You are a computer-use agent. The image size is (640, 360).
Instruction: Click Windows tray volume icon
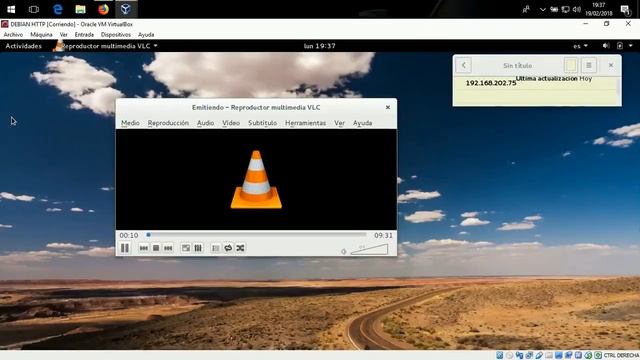click(x=576, y=9)
